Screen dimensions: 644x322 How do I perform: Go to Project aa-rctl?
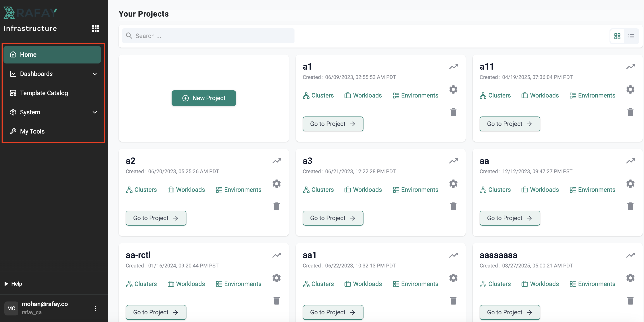[x=156, y=312]
